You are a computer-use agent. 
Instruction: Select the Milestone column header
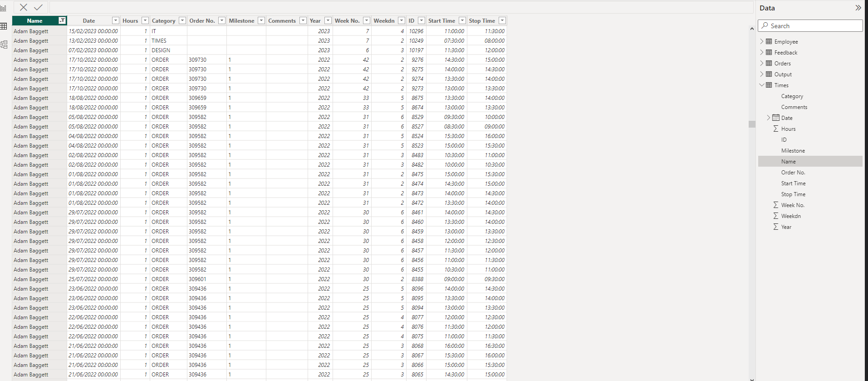(241, 20)
